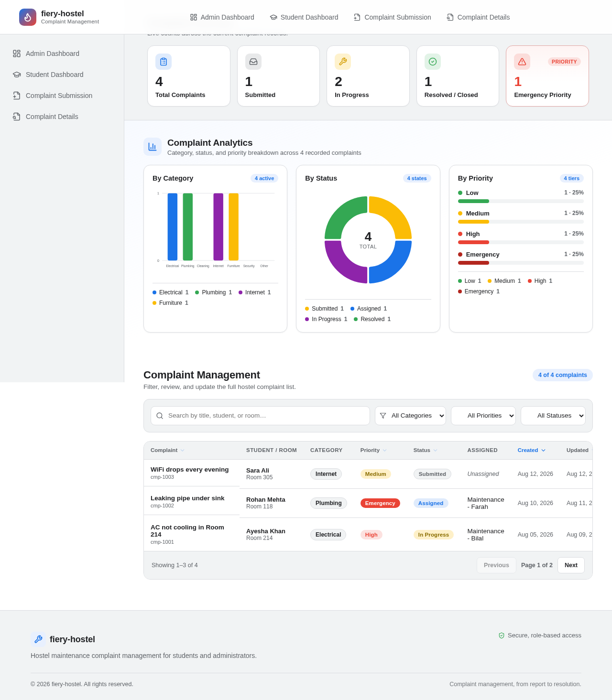Click the sidebar Complaint Details icon
Screen dimensions: 612x700
coord(17,117)
